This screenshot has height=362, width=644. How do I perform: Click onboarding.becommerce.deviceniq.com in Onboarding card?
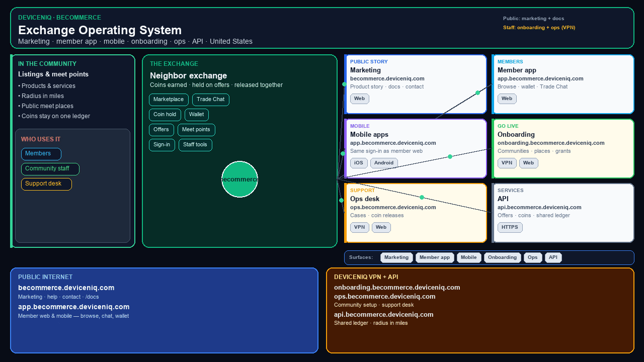click(x=551, y=143)
